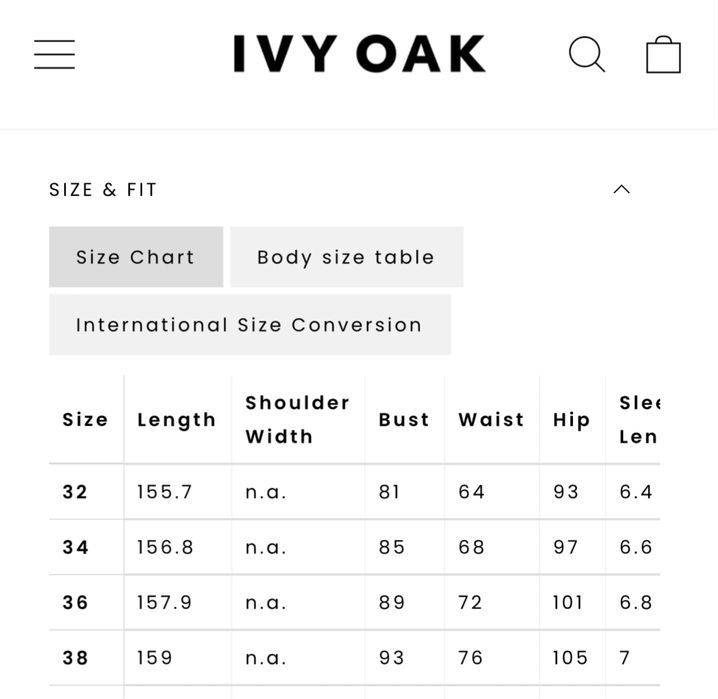Click the Waist column header
Image resolution: width=718 pixels, height=699 pixels.
point(491,420)
